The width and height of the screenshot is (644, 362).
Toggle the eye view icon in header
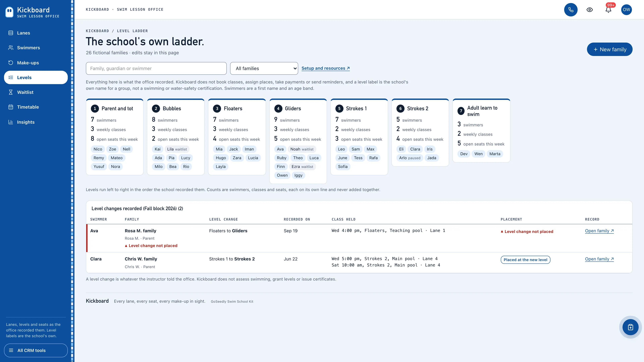[589, 10]
